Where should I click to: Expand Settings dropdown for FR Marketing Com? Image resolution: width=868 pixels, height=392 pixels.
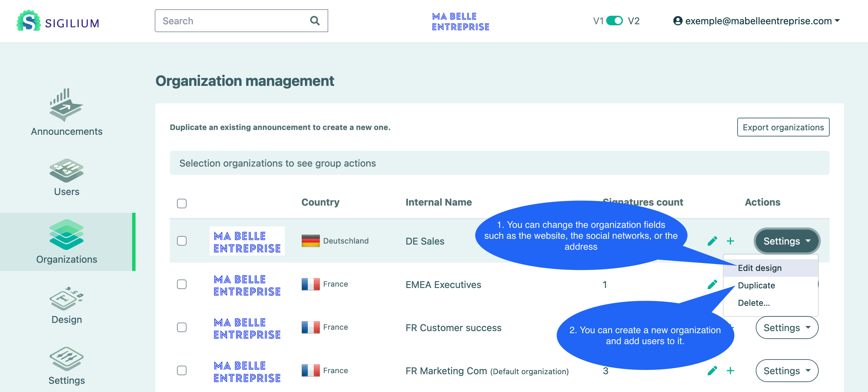(787, 371)
